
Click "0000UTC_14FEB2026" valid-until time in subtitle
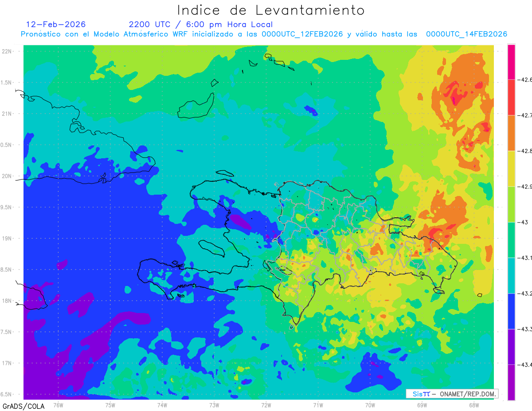click(x=467, y=34)
